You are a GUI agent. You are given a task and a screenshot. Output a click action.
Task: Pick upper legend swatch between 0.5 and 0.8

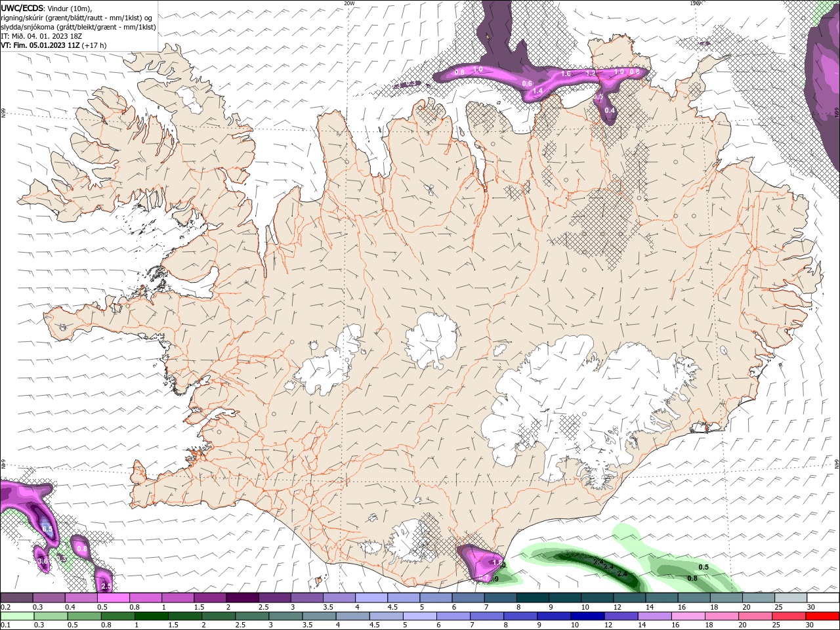pos(113,598)
